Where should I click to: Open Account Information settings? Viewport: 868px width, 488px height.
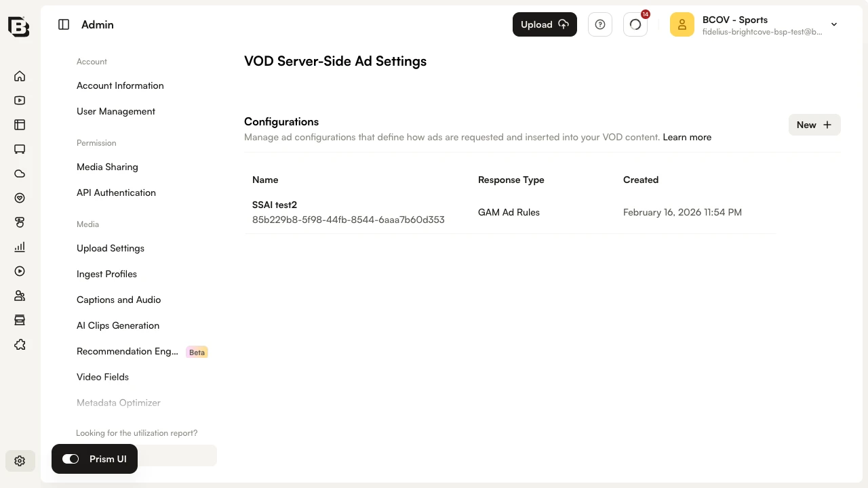point(120,85)
